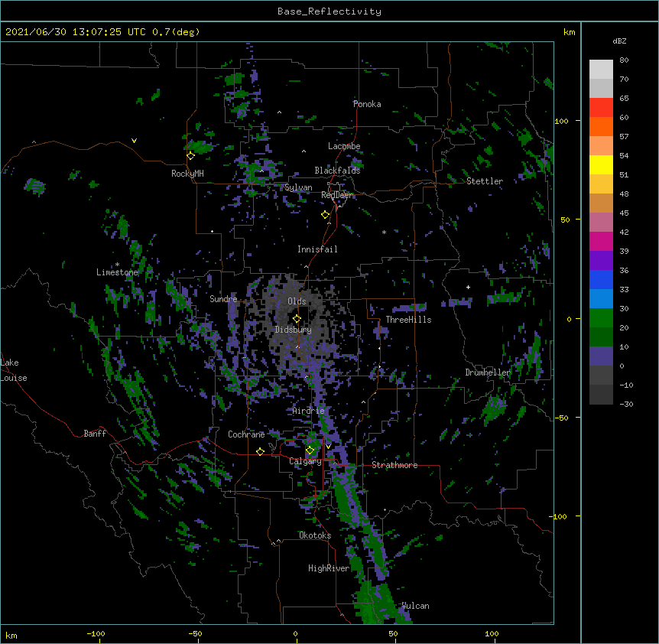Click the Didsbury town label

click(294, 330)
